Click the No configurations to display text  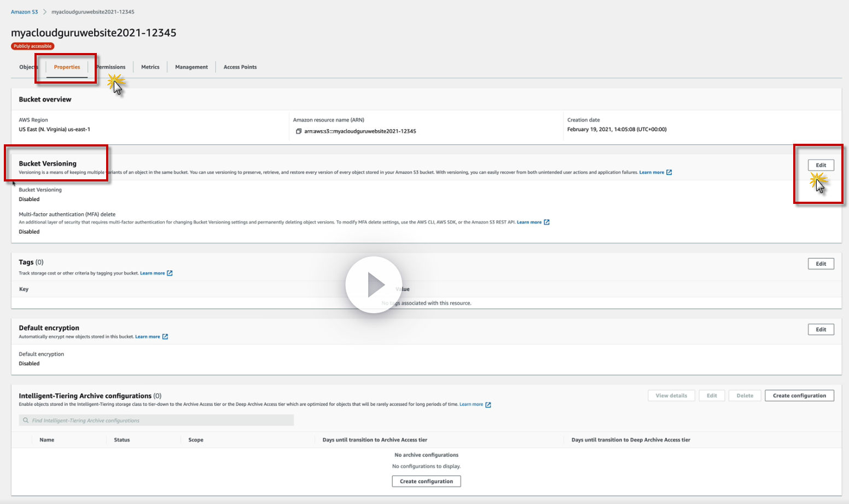click(426, 466)
